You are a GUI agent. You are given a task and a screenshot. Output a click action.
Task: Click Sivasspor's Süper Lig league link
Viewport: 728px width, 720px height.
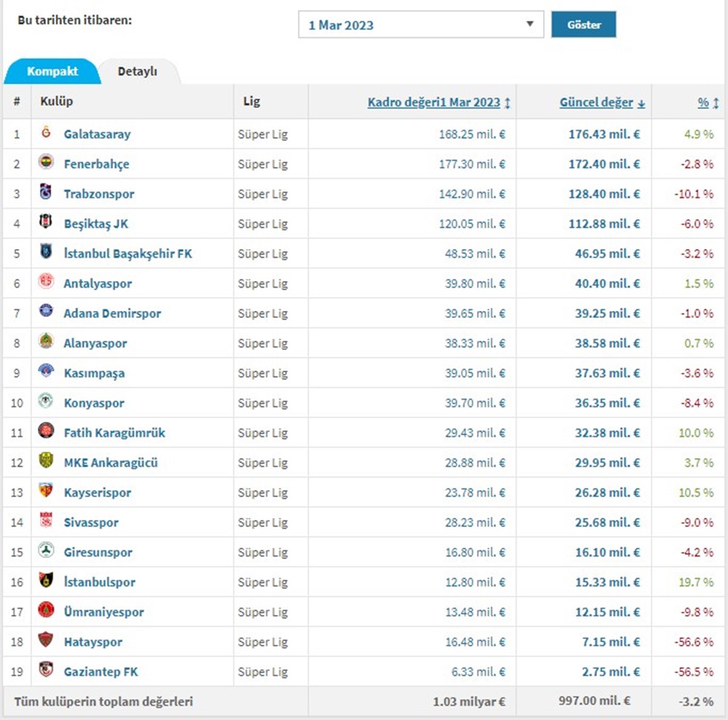(263, 522)
